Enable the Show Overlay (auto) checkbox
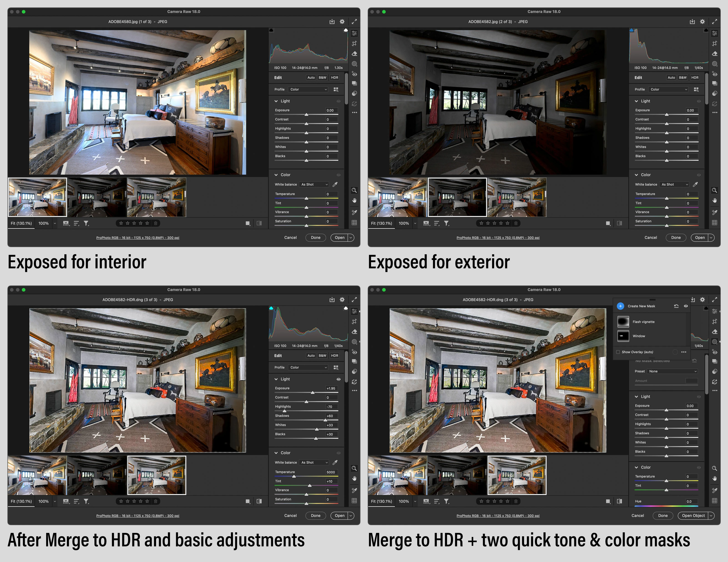Viewport: 728px width, 562px height. tap(618, 352)
